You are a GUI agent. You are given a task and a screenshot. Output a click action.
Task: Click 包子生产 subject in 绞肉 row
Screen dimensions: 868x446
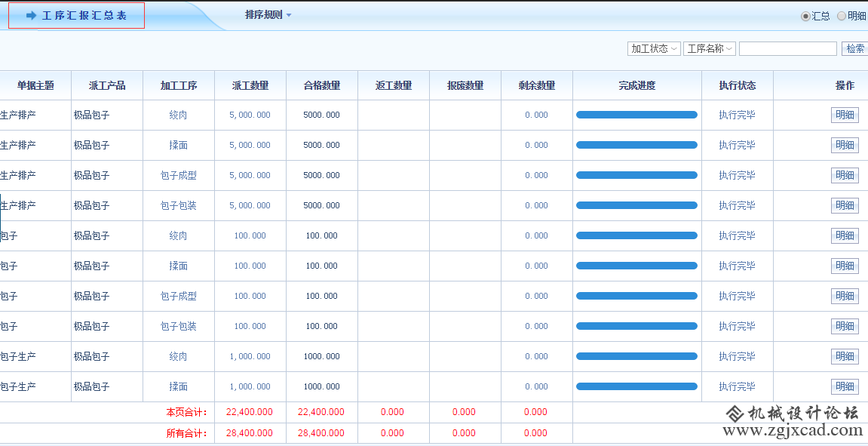17,356
